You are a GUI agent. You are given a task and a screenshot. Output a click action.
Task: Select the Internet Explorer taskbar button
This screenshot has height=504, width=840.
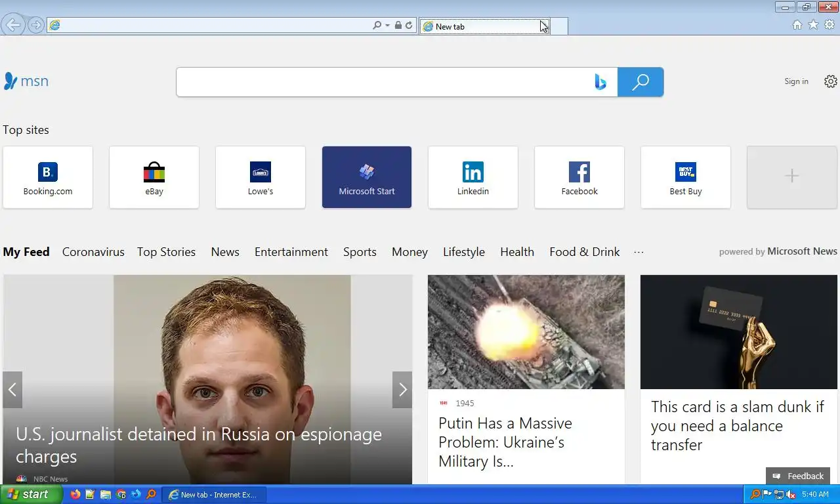(x=214, y=495)
